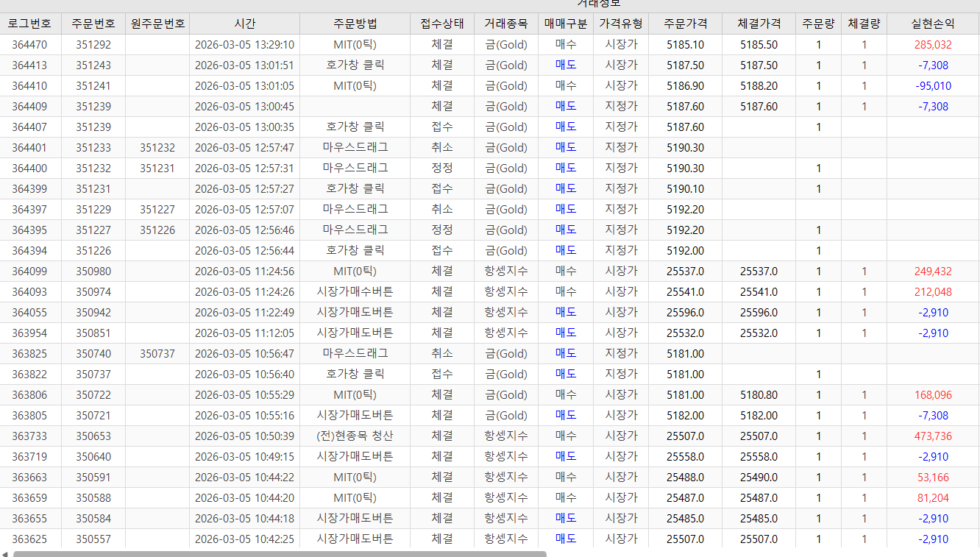Click time cell 2026-03-05 12:57:27
Image resolution: width=980 pixels, height=557 pixels.
coord(244,188)
